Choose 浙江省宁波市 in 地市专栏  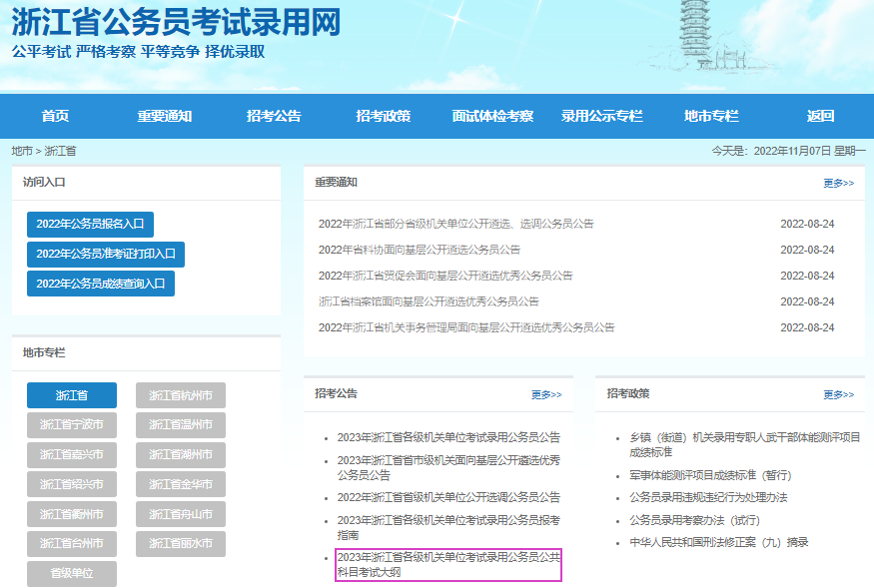point(71,425)
